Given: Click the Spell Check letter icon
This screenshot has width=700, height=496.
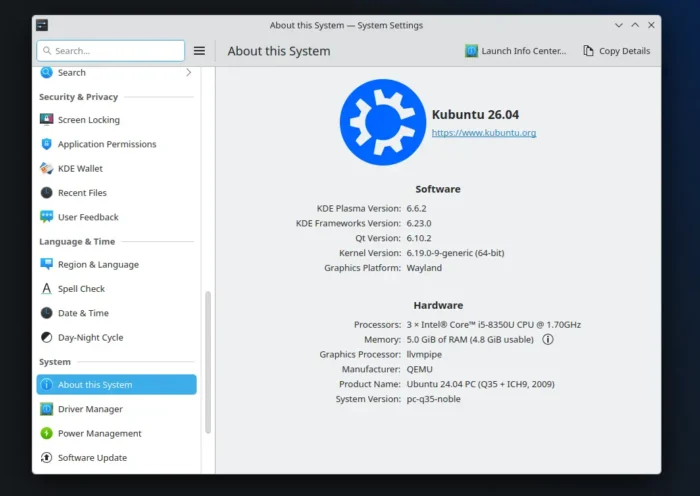Looking at the screenshot, I should 46,289.
